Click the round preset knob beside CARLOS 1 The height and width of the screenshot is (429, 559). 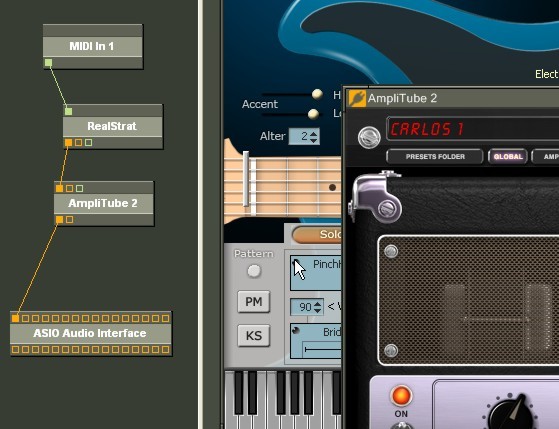point(369,137)
